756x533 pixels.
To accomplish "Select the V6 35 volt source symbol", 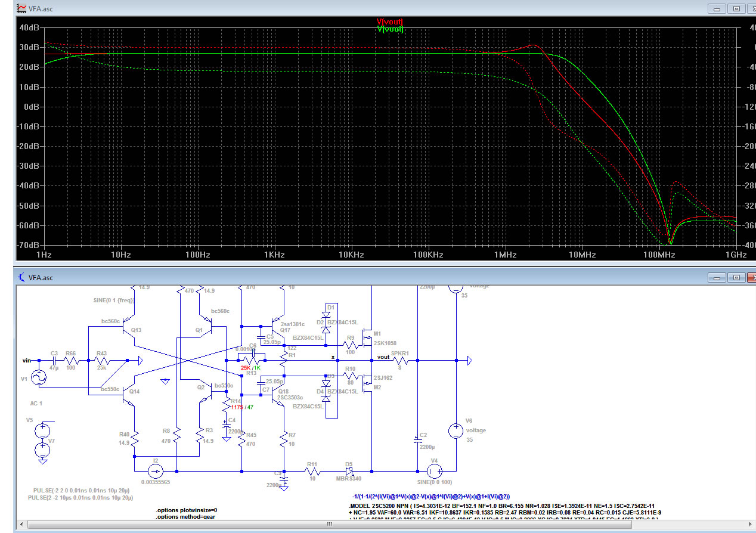I will [456, 430].
